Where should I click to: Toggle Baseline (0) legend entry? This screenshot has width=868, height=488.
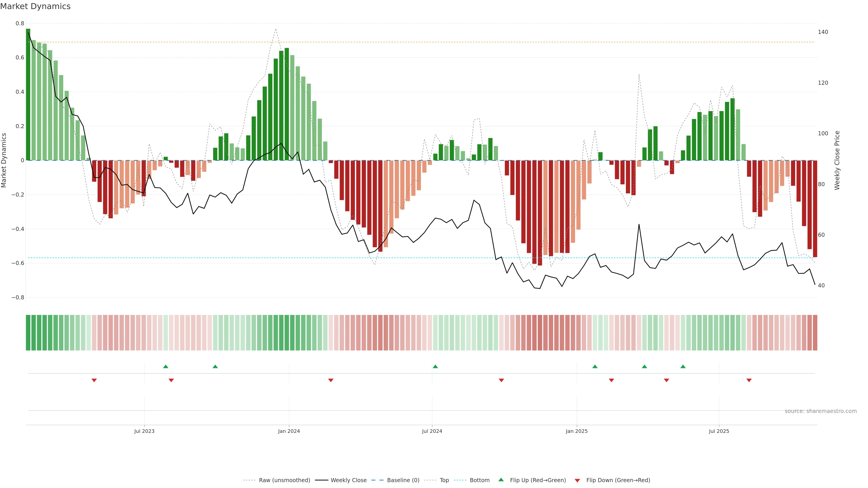(x=403, y=480)
